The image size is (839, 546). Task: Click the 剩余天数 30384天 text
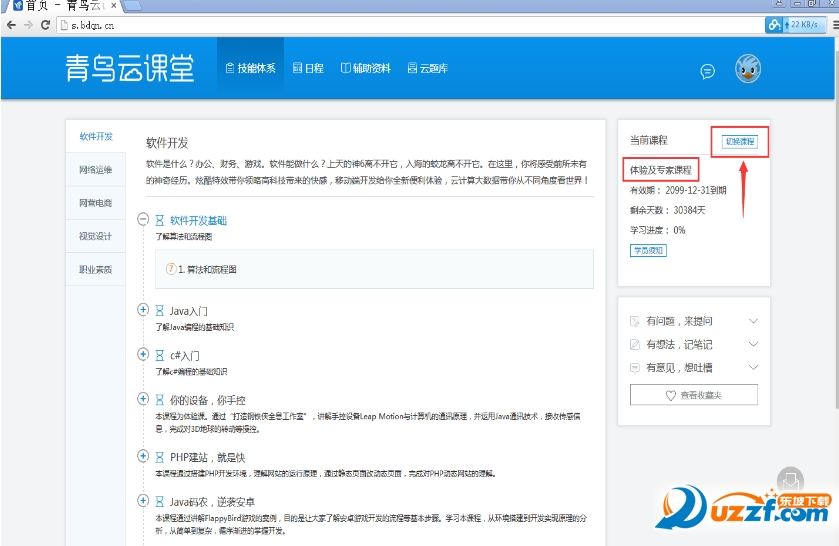(x=667, y=210)
